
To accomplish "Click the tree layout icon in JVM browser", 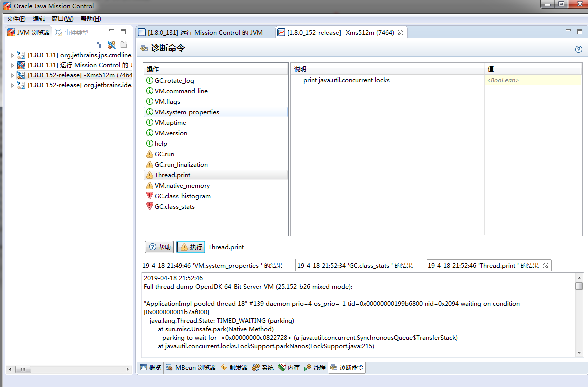I will (x=100, y=45).
